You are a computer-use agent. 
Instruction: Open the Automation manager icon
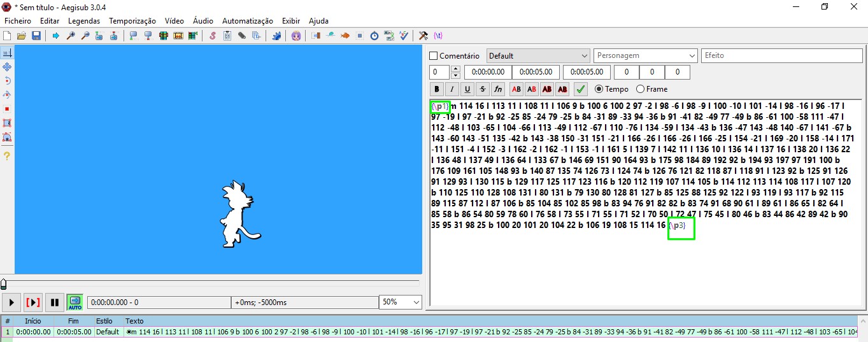276,36
